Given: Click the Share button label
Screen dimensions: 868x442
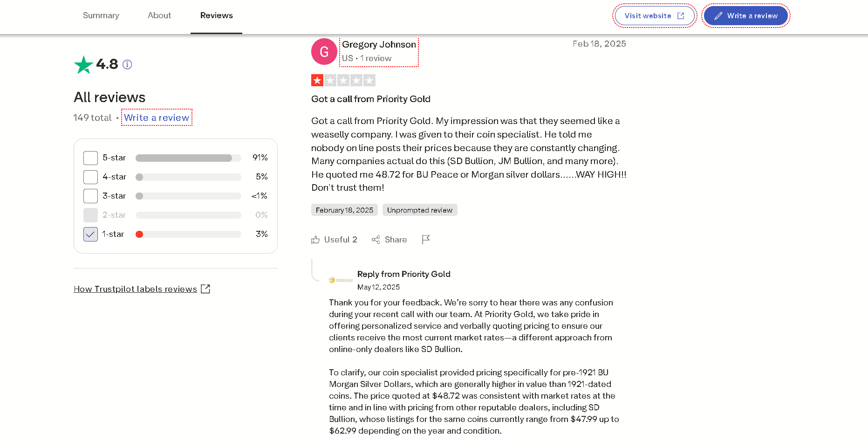Looking at the screenshot, I should [396, 240].
